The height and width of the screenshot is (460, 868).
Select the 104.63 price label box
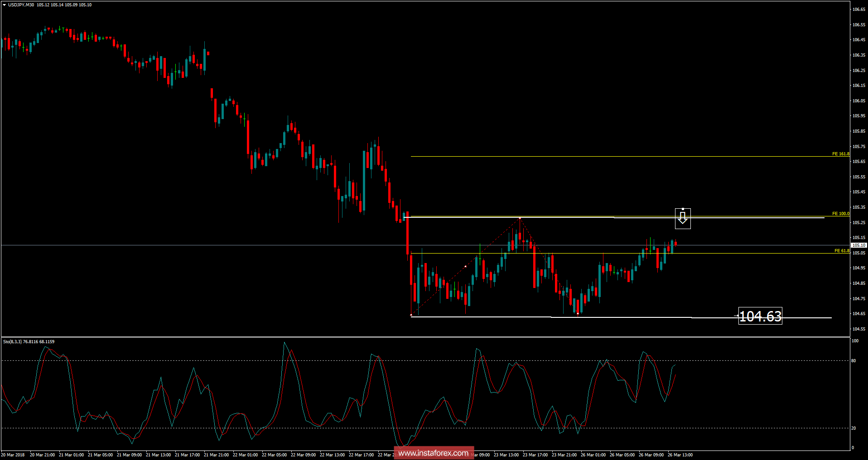point(761,316)
